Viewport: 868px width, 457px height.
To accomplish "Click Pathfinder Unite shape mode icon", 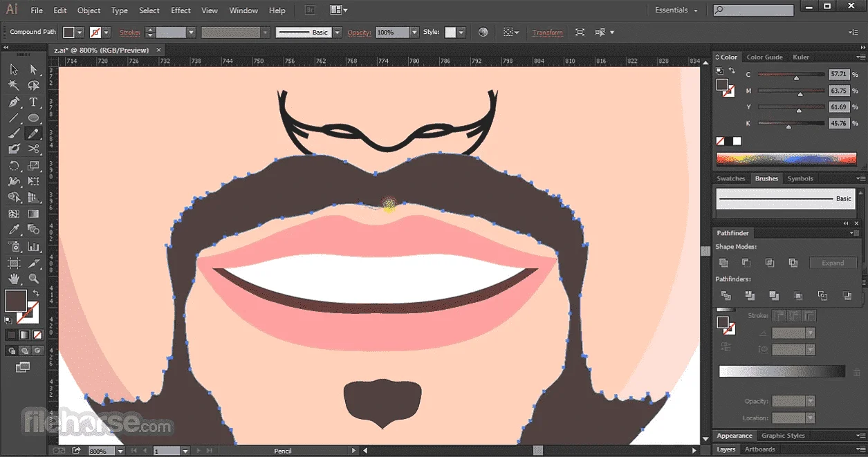I will coord(723,263).
